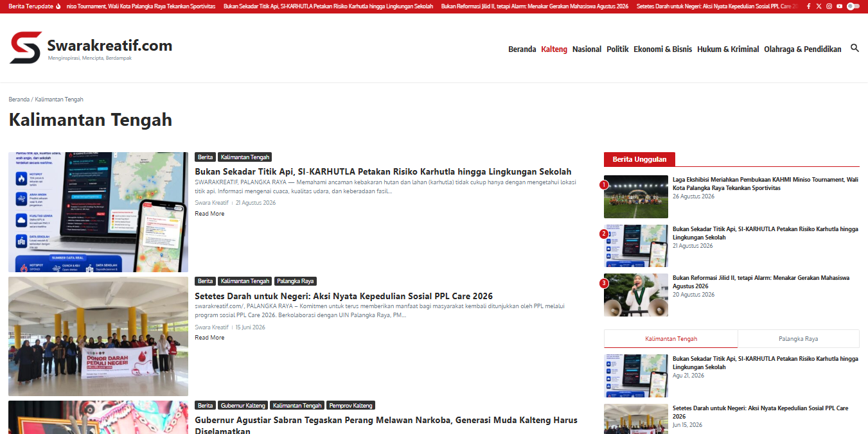Open the X (Twitter) icon in the top bar
The height and width of the screenshot is (434, 868).
(819, 6)
